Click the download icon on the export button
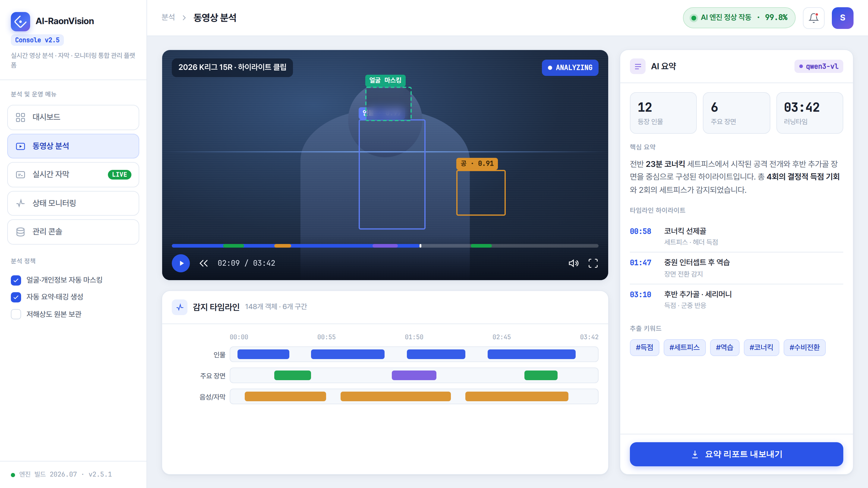Screen dimensions: 868x488 pos(695,454)
